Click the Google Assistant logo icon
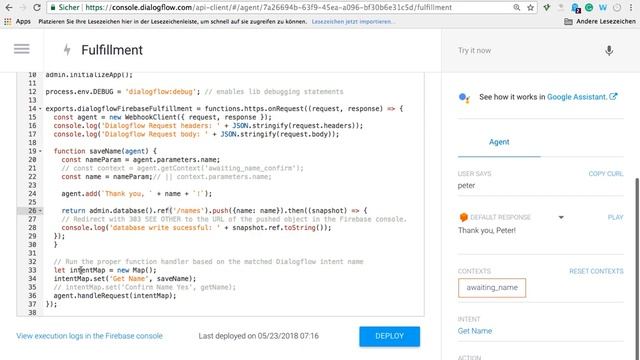Screen dimensions: 640x360 pos(464,98)
